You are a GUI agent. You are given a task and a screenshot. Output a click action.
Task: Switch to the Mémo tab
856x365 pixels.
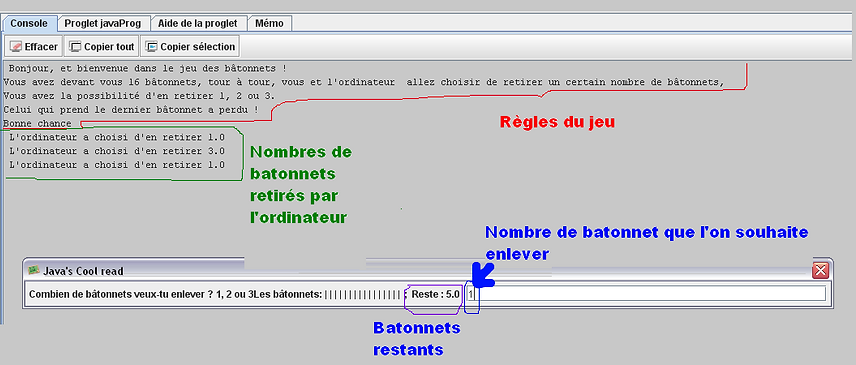coord(270,23)
